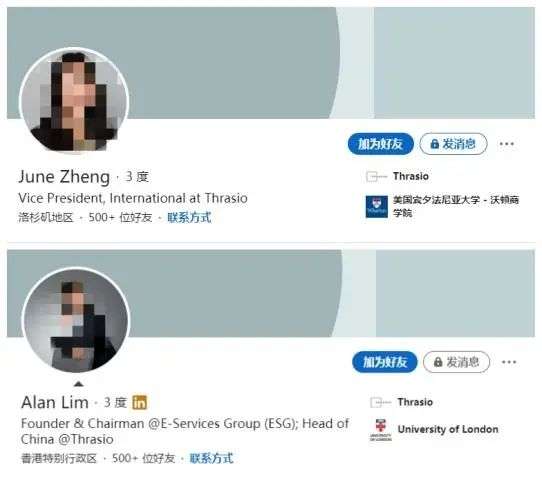Viewport: 542px width, 486px height.
Task: Send message to Alan Lim via 发消息
Action: (x=456, y=362)
